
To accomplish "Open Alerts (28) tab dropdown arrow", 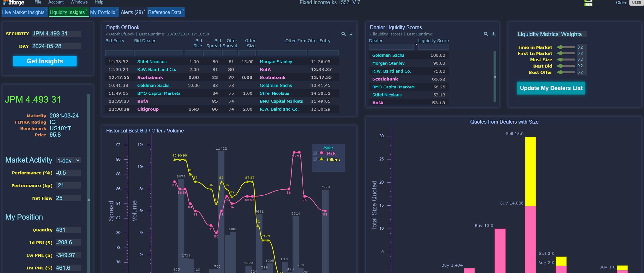I will [145, 10].
